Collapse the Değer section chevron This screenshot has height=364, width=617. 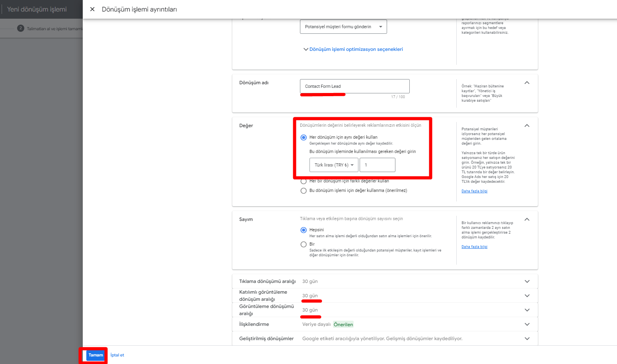coord(527,126)
